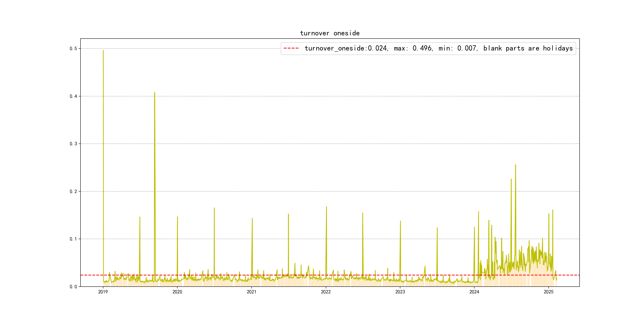Click the 2021 x-axis label
Screen dimensions: 644x322
click(251, 292)
